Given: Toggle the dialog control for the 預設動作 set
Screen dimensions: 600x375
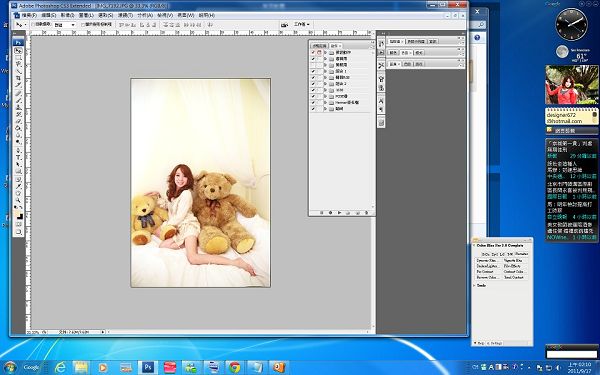Looking at the screenshot, I should [319, 52].
